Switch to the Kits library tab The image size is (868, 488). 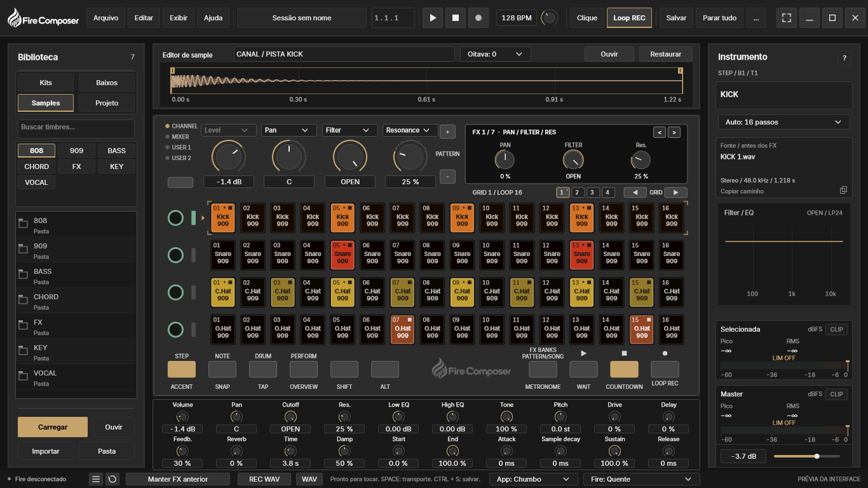coord(46,83)
